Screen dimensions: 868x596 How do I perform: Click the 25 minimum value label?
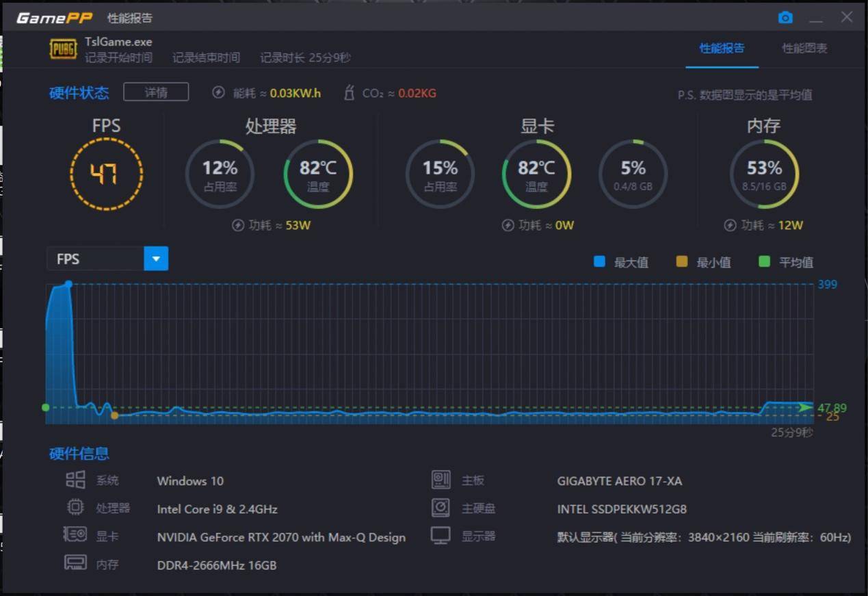[x=832, y=417]
